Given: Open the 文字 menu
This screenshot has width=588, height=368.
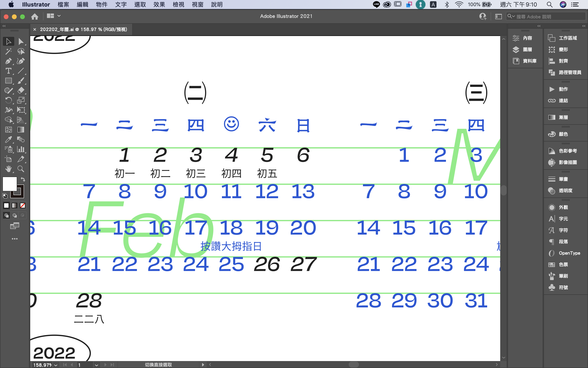Looking at the screenshot, I should tap(121, 4).
